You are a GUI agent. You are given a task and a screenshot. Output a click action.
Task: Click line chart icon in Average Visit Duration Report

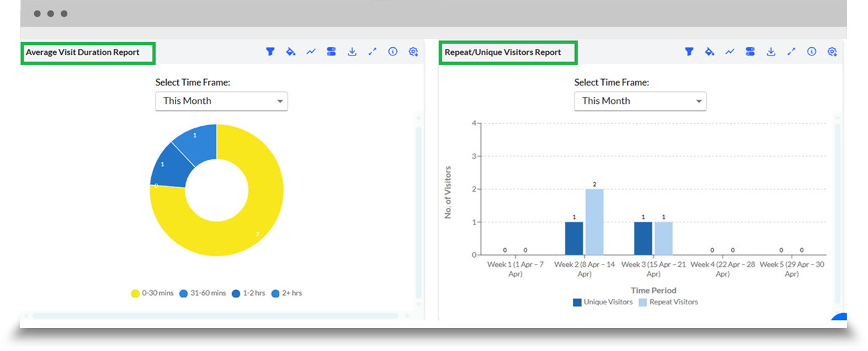click(311, 52)
